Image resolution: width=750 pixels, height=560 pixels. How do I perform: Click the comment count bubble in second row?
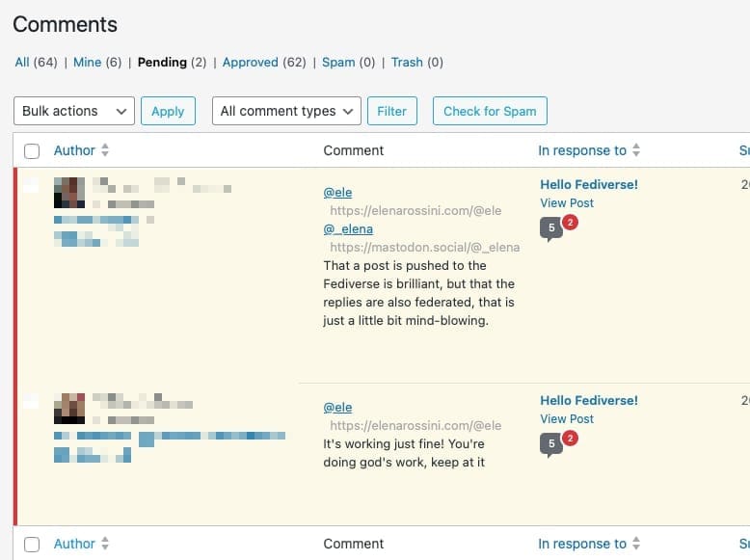[x=550, y=444]
